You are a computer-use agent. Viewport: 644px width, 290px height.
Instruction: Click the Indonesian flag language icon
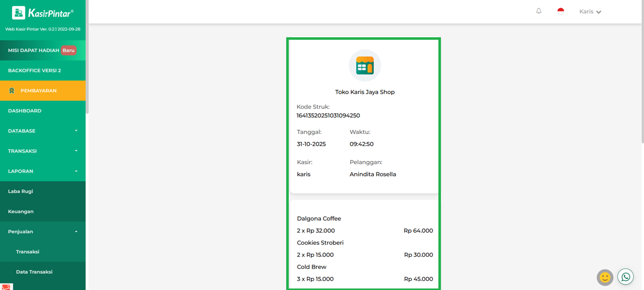pyautogui.click(x=560, y=11)
